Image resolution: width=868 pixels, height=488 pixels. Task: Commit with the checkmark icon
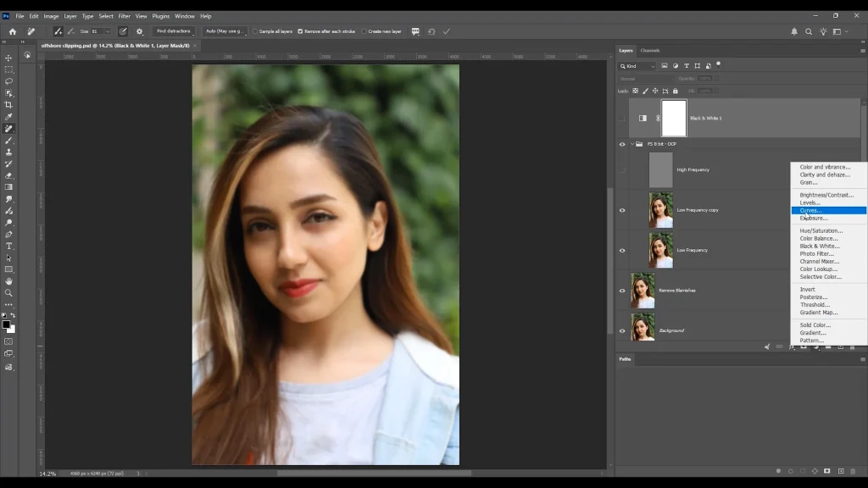[446, 31]
